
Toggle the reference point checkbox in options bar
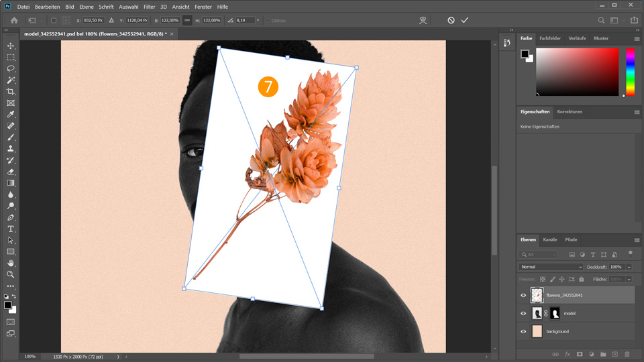[54, 20]
